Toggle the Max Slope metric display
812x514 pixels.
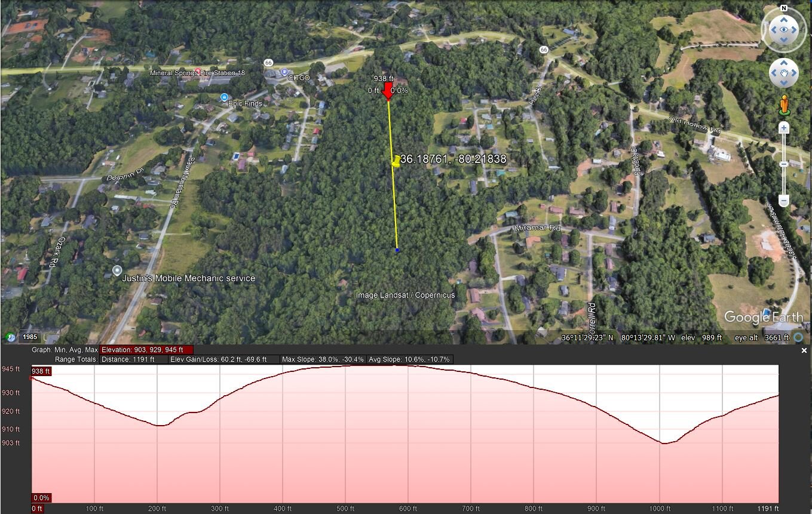click(x=323, y=359)
